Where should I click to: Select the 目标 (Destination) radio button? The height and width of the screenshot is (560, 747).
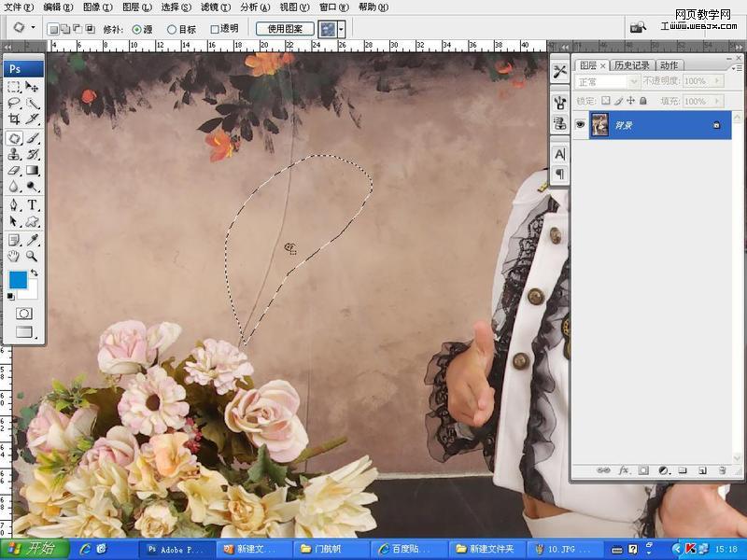click(173, 29)
